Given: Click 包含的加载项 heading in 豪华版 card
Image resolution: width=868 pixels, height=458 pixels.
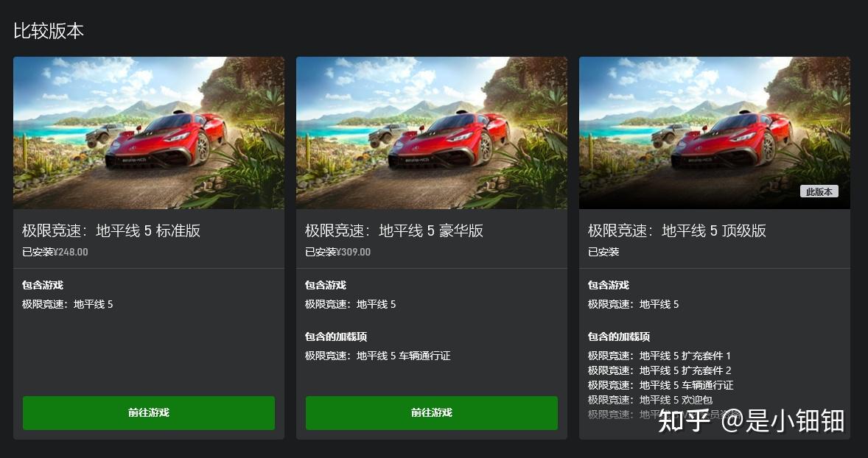Looking at the screenshot, I should 336,337.
